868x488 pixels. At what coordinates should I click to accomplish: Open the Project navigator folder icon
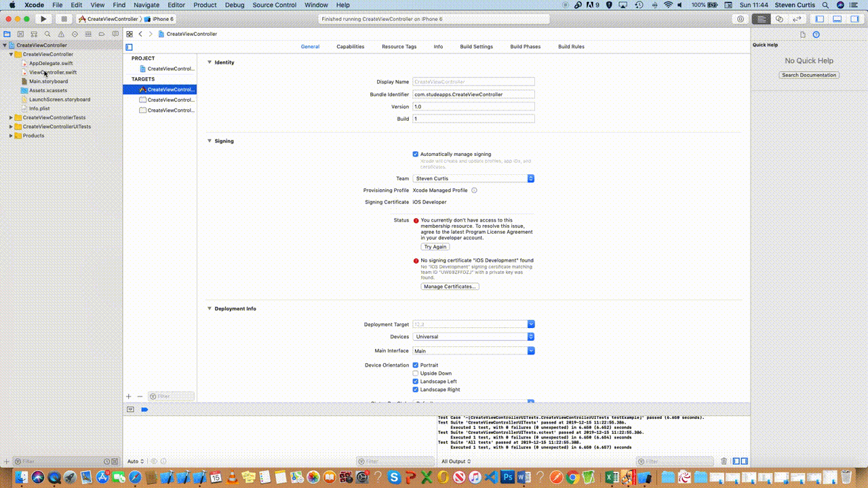pos(7,34)
